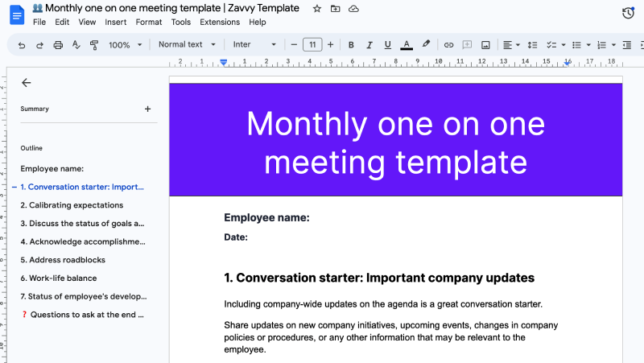Image resolution: width=644 pixels, height=363 pixels.
Task: Open line and paragraph spacing
Action: (532, 45)
